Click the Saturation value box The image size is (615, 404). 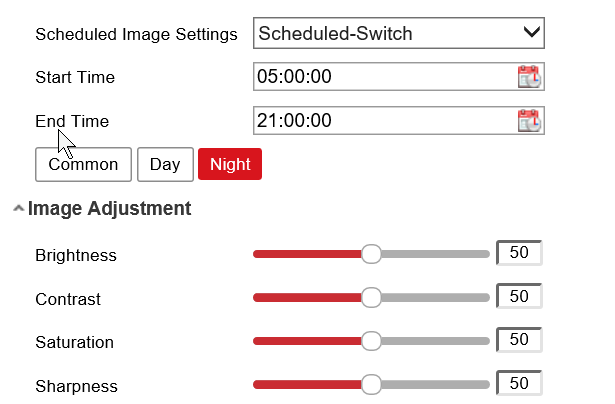coord(519,340)
